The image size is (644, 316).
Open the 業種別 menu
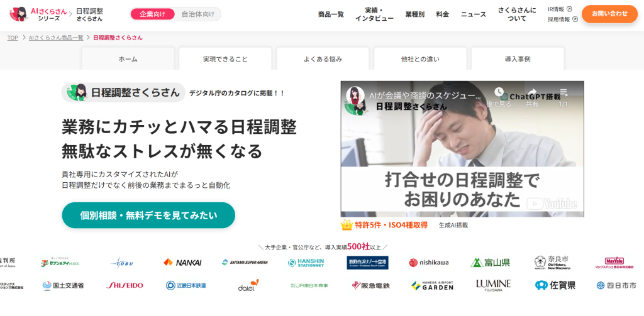tap(415, 14)
